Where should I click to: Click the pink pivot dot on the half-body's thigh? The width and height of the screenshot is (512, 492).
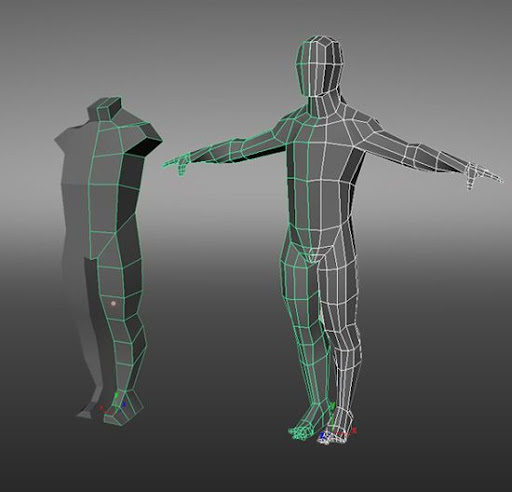[x=113, y=303]
